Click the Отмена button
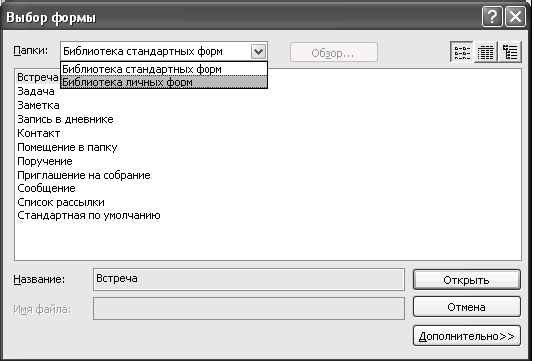 pos(467,307)
